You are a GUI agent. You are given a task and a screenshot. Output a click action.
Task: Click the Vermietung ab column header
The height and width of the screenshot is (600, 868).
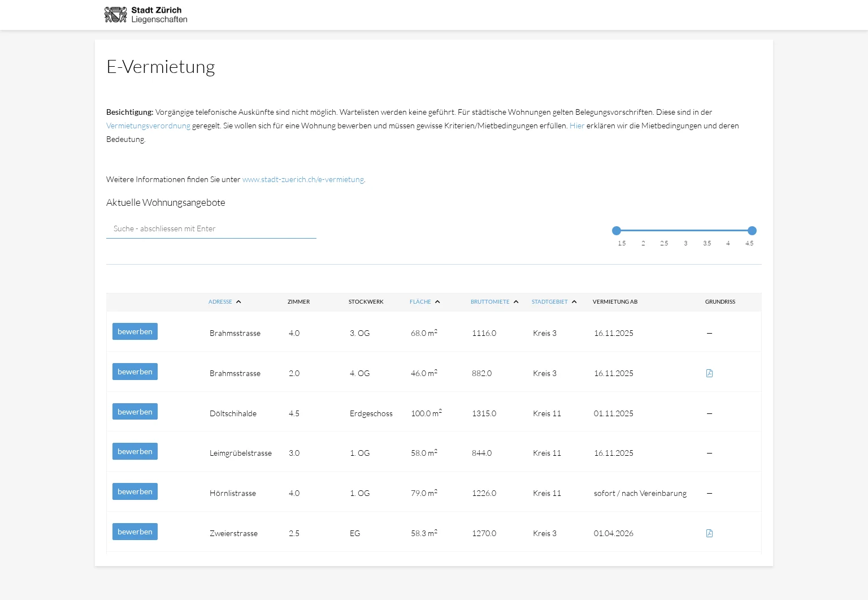click(x=615, y=302)
